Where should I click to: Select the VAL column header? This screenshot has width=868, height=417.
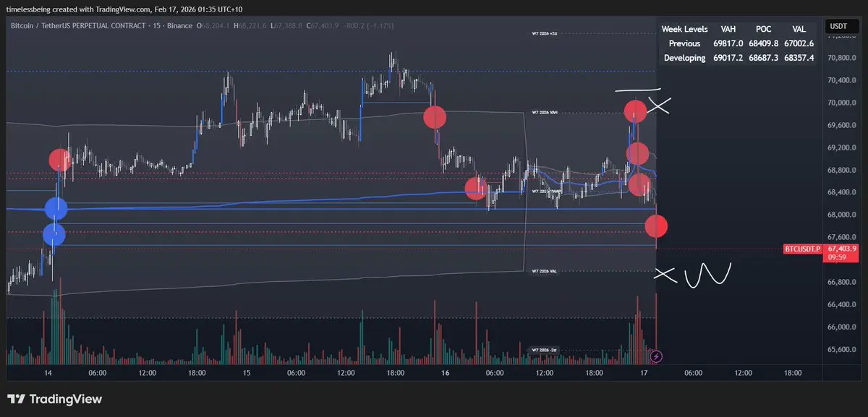coord(799,29)
